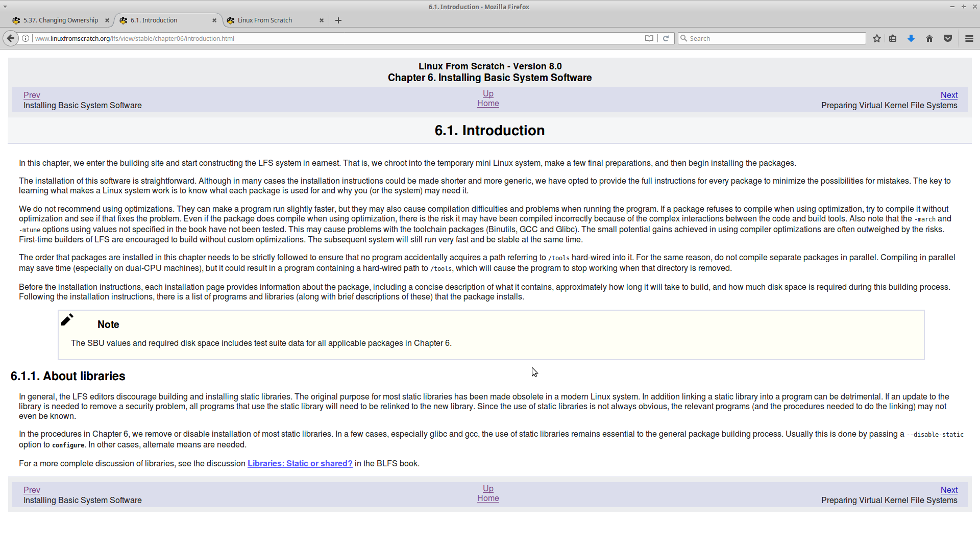Open site information icon in address bar
Screen dimensions: 980x551
tap(25, 38)
